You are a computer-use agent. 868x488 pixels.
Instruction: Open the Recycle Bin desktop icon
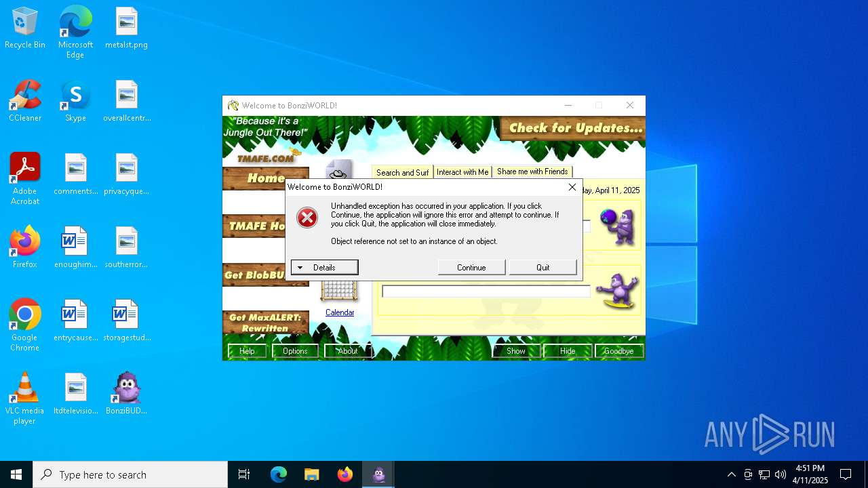[x=25, y=28]
